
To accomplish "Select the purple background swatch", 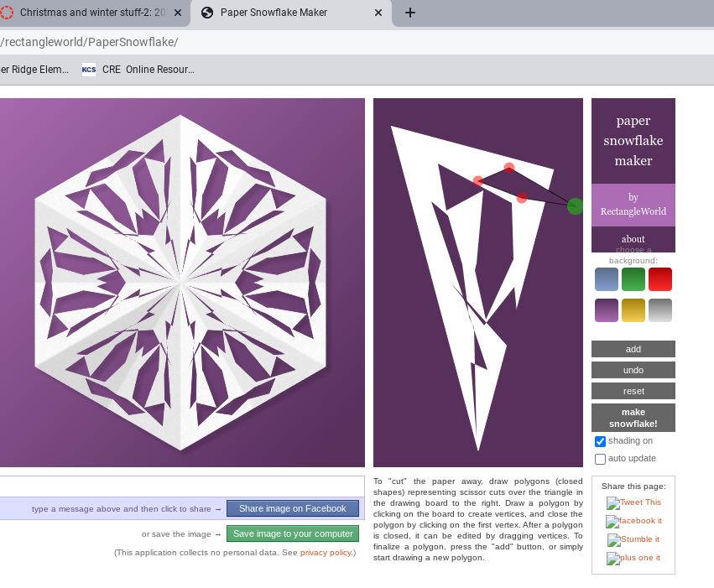I will [606, 310].
